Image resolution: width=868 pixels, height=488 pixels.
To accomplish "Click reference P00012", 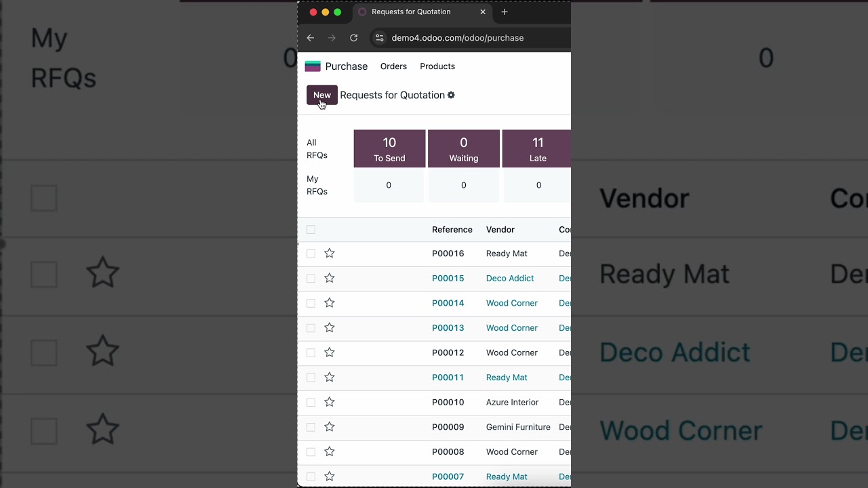I will click(x=448, y=352).
